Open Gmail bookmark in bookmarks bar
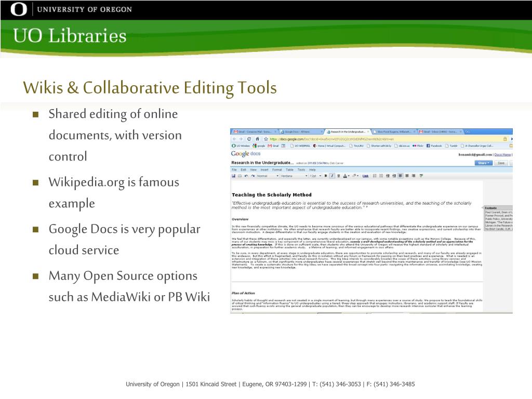This screenshot has height=399, width=532. click(273, 146)
